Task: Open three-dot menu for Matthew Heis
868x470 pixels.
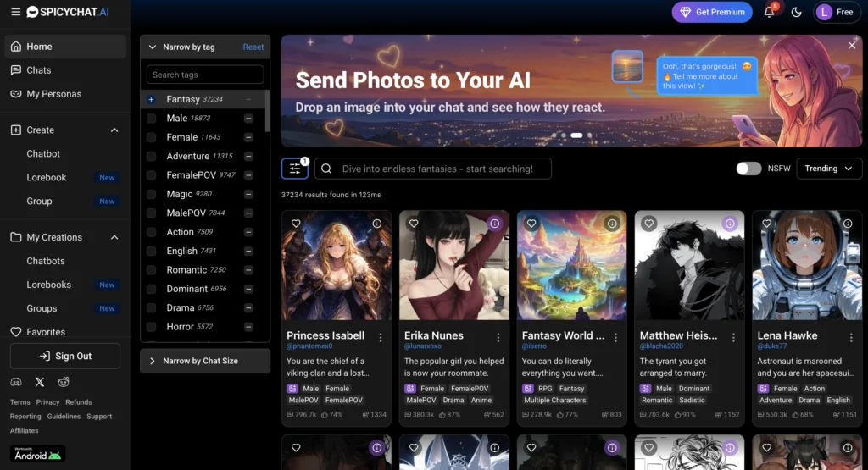Action: [x=733, y=337]
